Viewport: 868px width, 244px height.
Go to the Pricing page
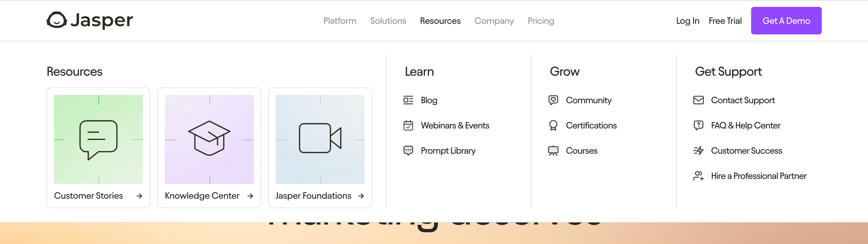(540, 21)
